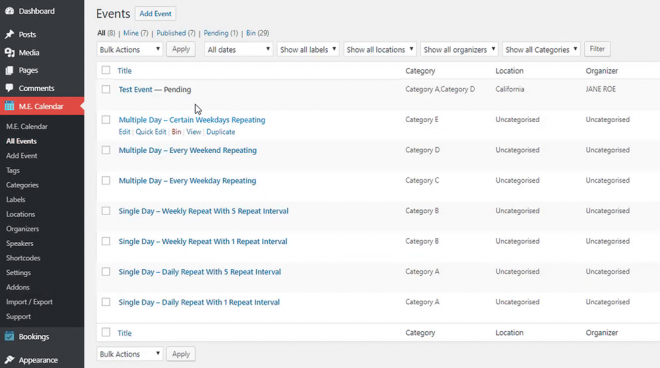Click the Add Event button beside Events
Image resolution: width=660 pixels, height=368 pixels.
pos(155,13)
